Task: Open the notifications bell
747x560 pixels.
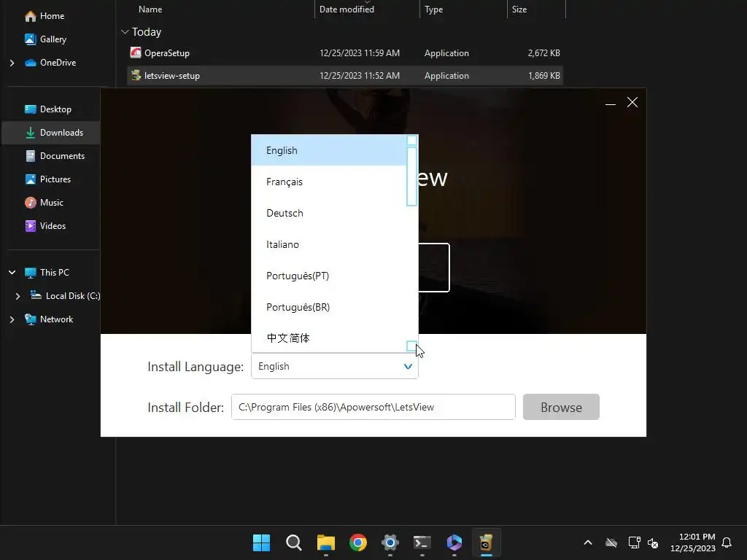Action: pos(727,542)
